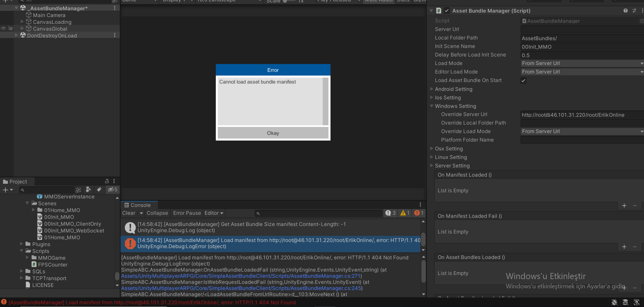
Task: Click the search by label tag icon
Action: point(99,190)
